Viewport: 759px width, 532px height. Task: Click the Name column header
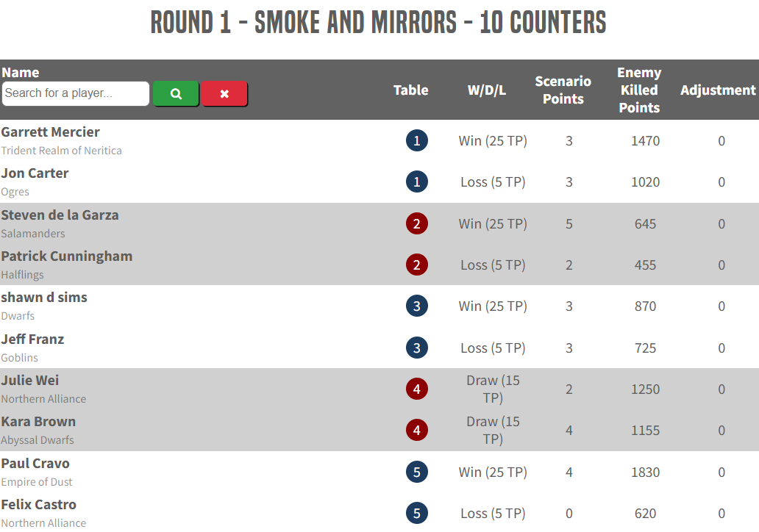pyautogui.click(x=21, y=72)
